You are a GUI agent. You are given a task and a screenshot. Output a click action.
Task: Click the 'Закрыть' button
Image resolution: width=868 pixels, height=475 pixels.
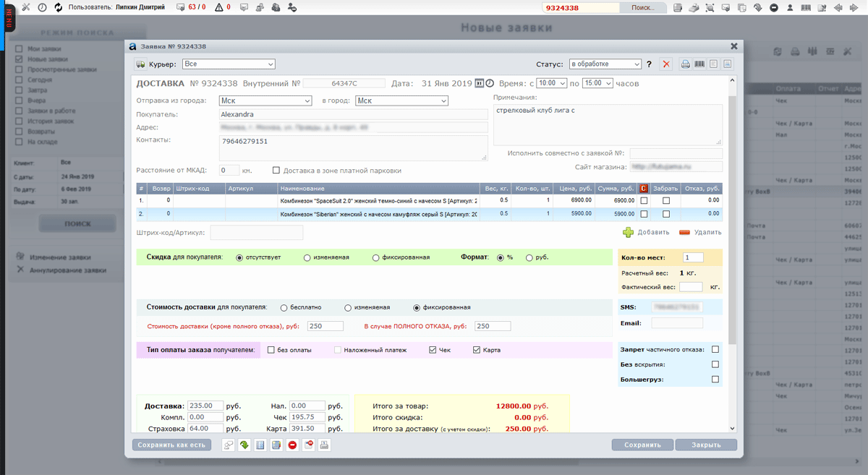pos(705,445)
